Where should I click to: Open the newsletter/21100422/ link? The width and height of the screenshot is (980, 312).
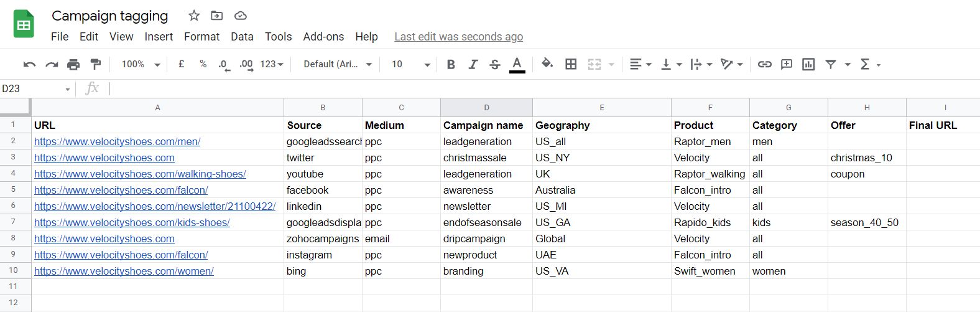155,206
